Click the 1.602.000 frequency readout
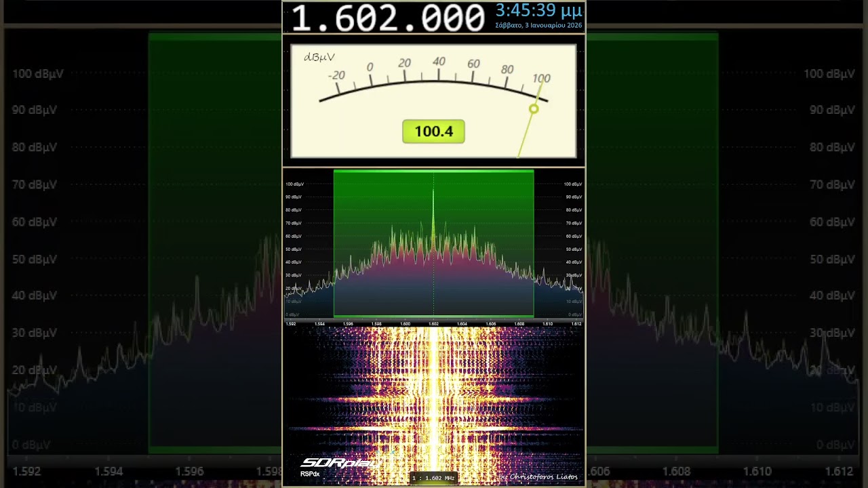Viewport: 868px width, 488px height. (388, 18)
